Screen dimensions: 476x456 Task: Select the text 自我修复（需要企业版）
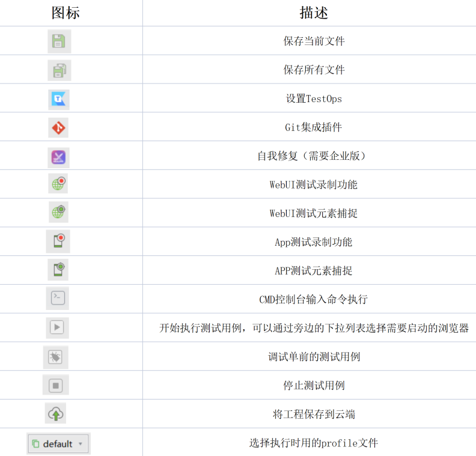coord(311,156)
